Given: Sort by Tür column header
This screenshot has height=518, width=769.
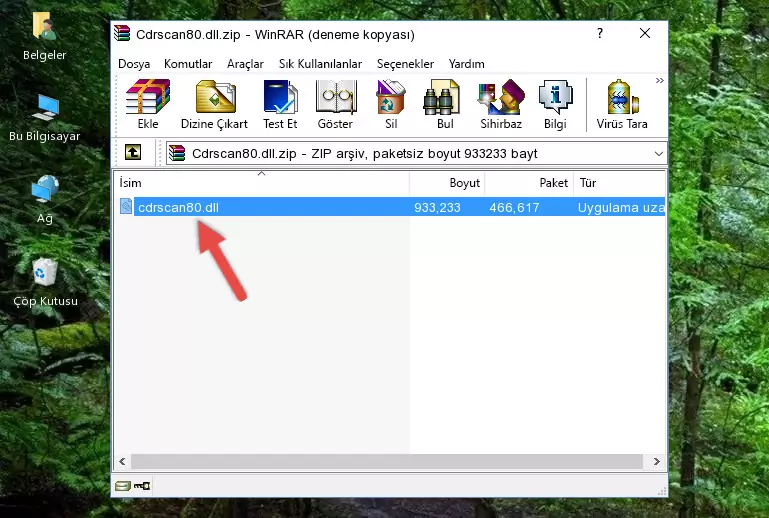Looking at the screenshot, I should [619, 183].
